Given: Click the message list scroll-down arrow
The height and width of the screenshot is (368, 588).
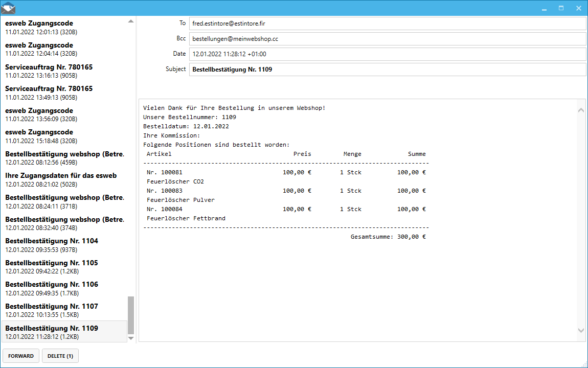Looking at the screenshot, I should coord(131,338).
